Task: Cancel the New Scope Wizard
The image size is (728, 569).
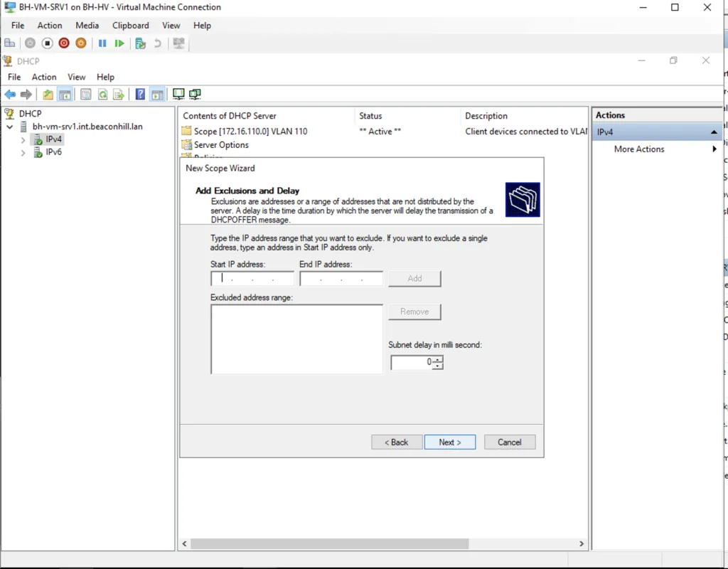Action: point(510,442)
